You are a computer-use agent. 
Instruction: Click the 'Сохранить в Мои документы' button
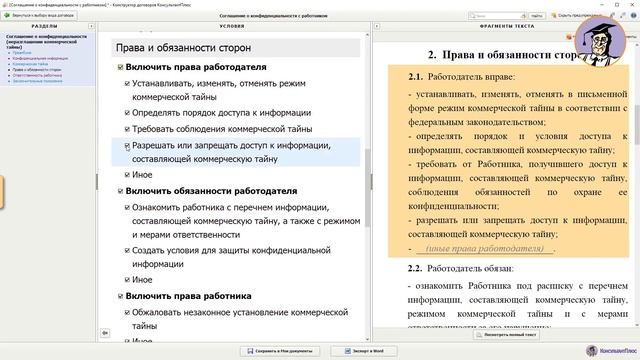[x=280, y=351]
